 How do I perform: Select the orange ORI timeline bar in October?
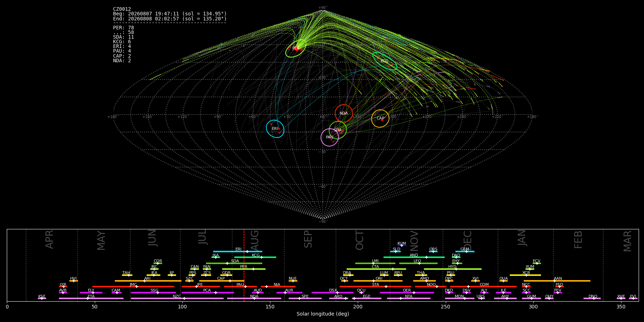click(x=378, y=281)
